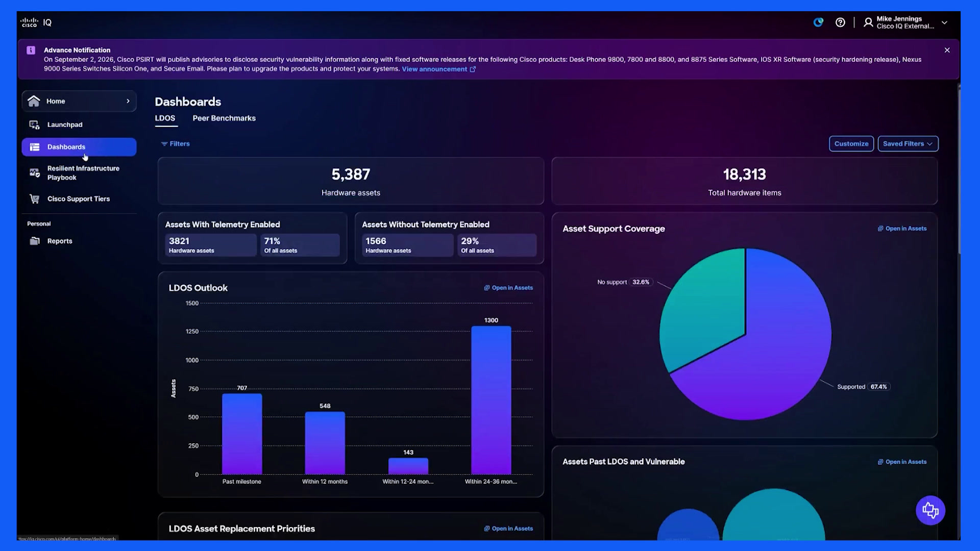Click Open in Assets on Asset Support Coverage
980x551 pixels.
pos(902,229)
